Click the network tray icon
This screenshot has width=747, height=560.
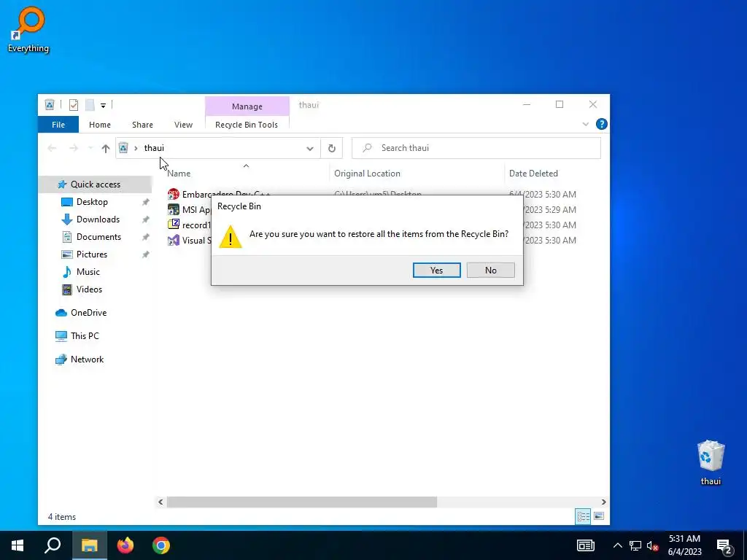[x=635, y=545]
